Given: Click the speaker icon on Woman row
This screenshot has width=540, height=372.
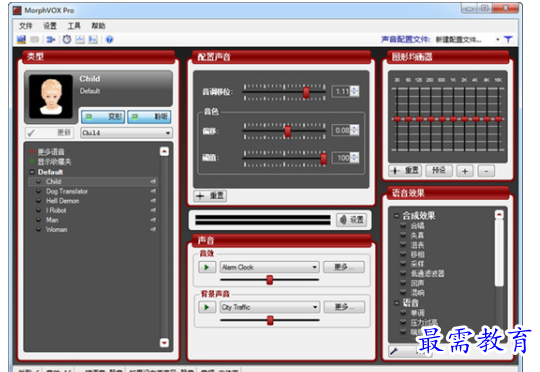Looking at the screenshot, I should pos(153,229).
